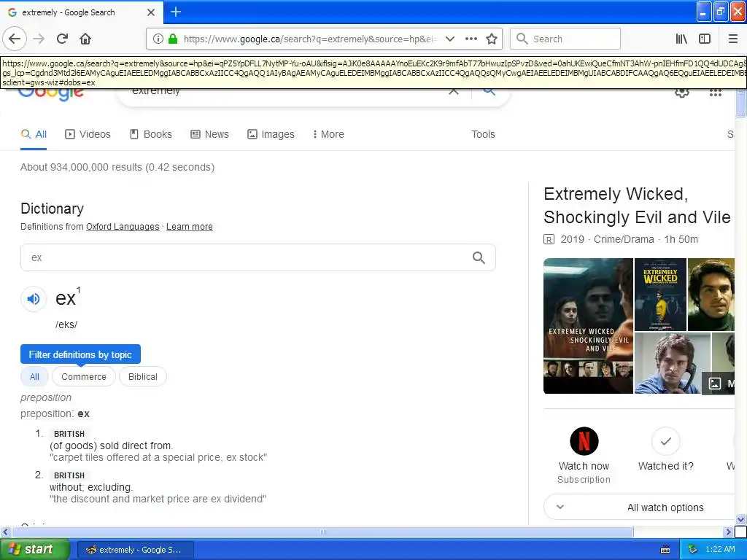Click the taskbar keyboard tray icon

665,550
